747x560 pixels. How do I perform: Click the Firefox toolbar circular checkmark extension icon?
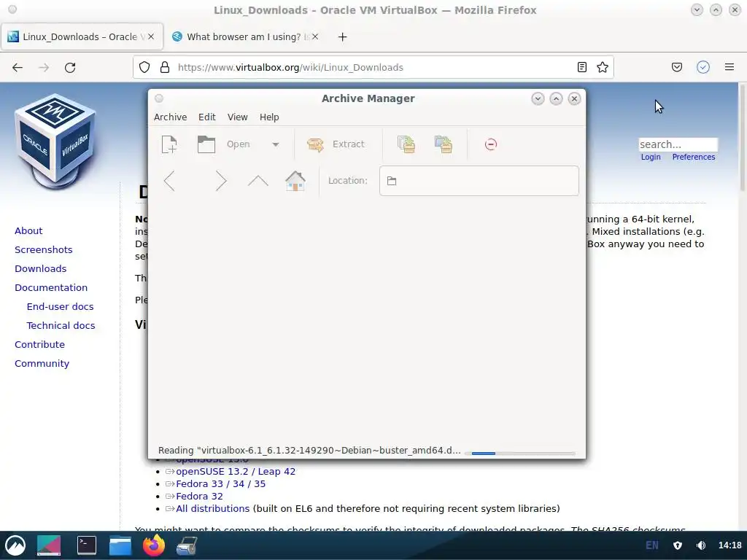(703, 68)
